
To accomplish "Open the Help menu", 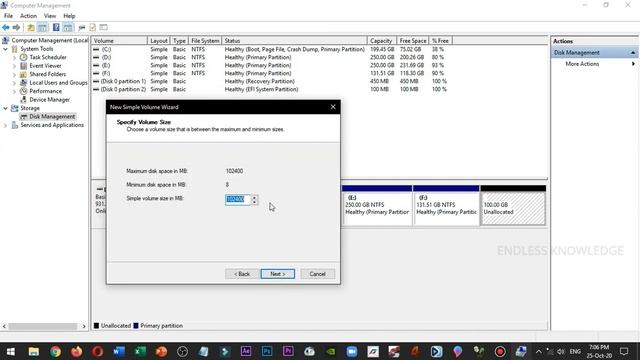I will 69,16.
